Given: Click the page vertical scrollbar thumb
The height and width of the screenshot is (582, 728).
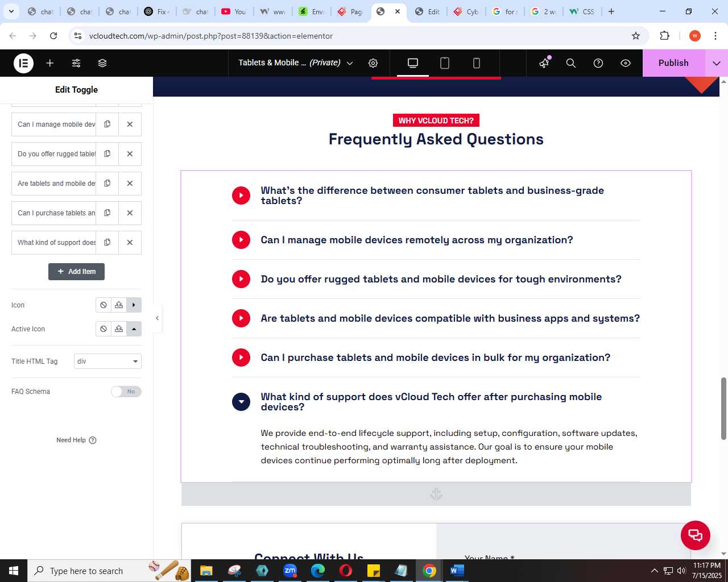Looking at the screenshot, I should point(723,408).
